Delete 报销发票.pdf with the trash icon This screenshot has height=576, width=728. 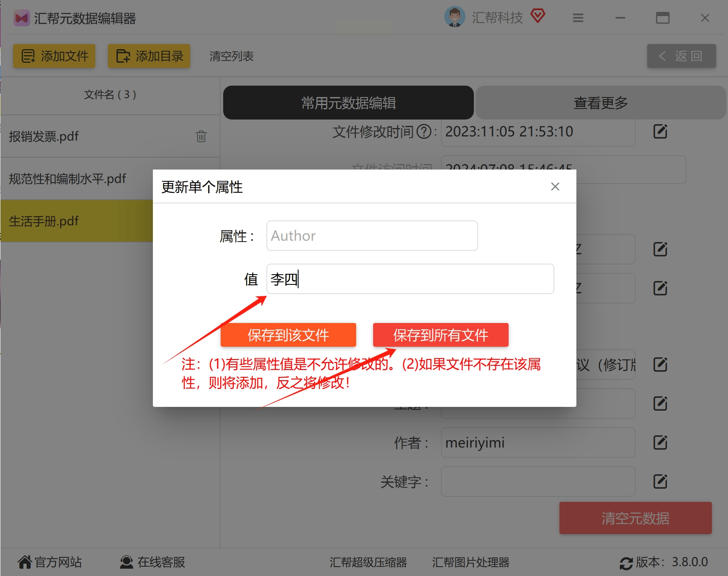click(201, 136)
